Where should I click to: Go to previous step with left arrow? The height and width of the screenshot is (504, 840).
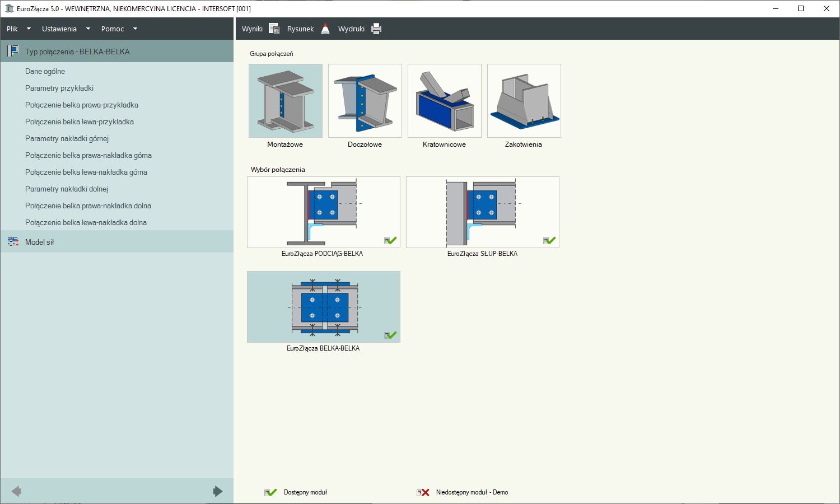click(16, 491)
